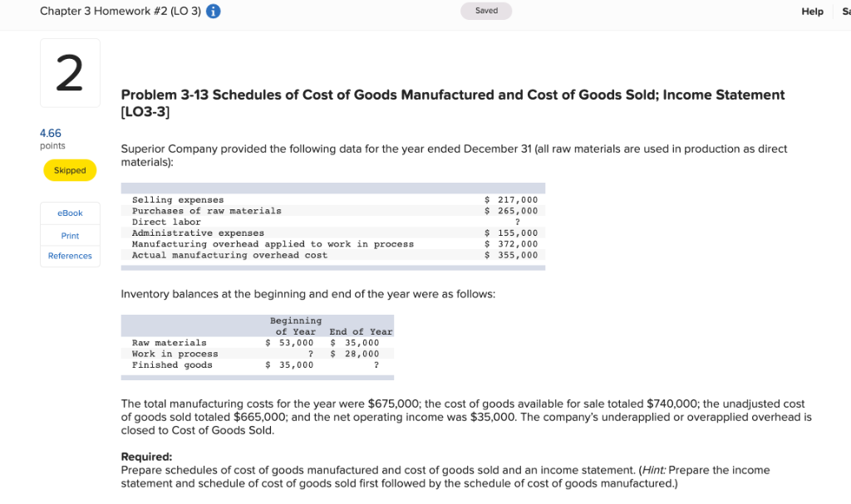
Task: Click the Finished goods row label
Action: [172, 365]
